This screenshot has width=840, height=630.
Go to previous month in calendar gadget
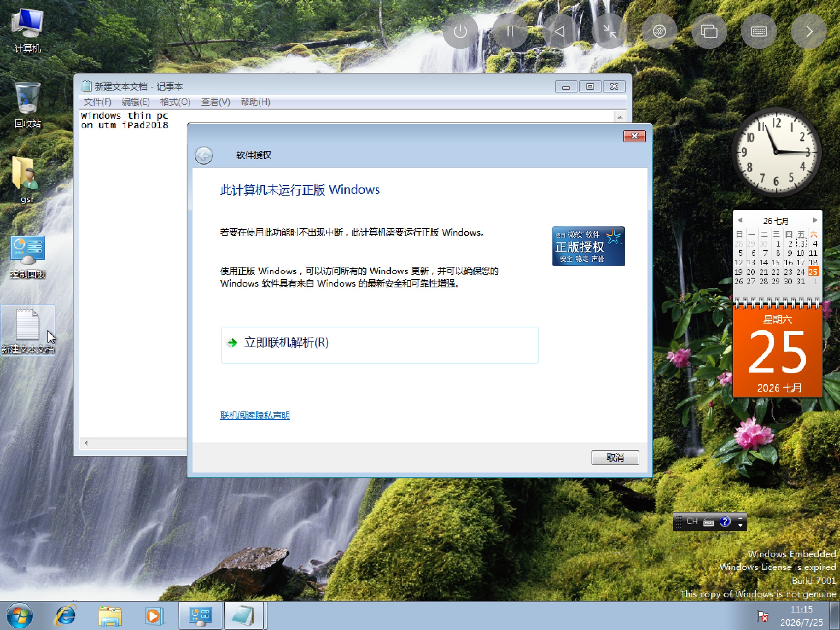(x=740, y=220)
